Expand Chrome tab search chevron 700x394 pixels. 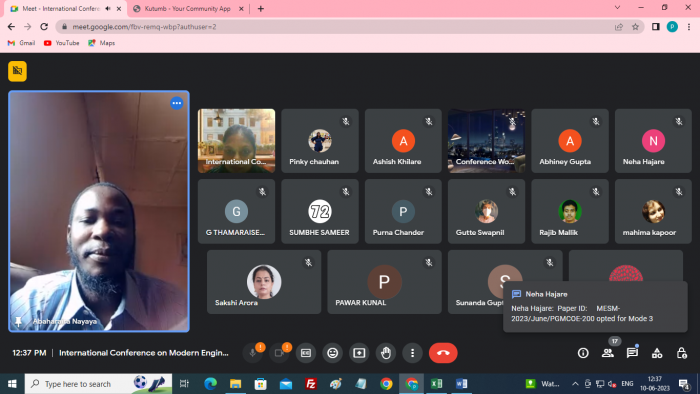pos(617,8)
